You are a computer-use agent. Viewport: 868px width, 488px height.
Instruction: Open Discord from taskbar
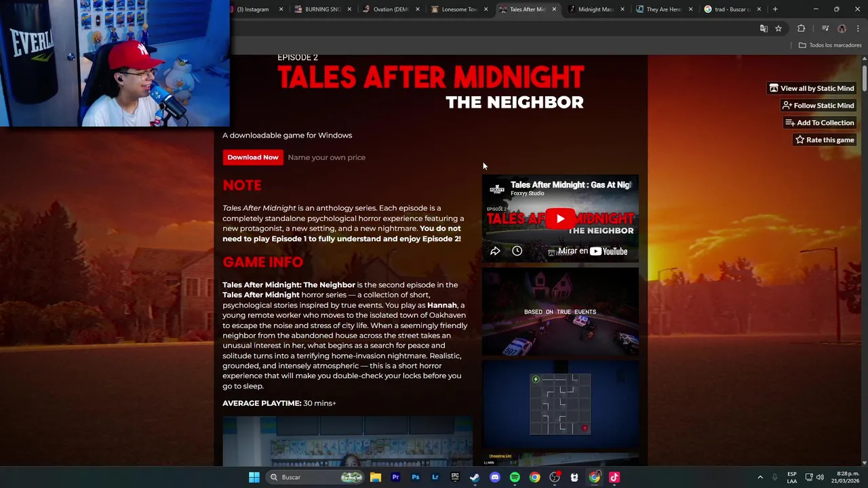coord(495,477)
